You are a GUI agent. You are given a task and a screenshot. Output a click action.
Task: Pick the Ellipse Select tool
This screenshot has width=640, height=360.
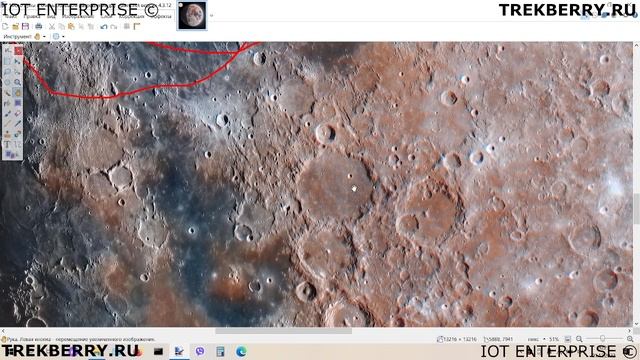point(8,82)
